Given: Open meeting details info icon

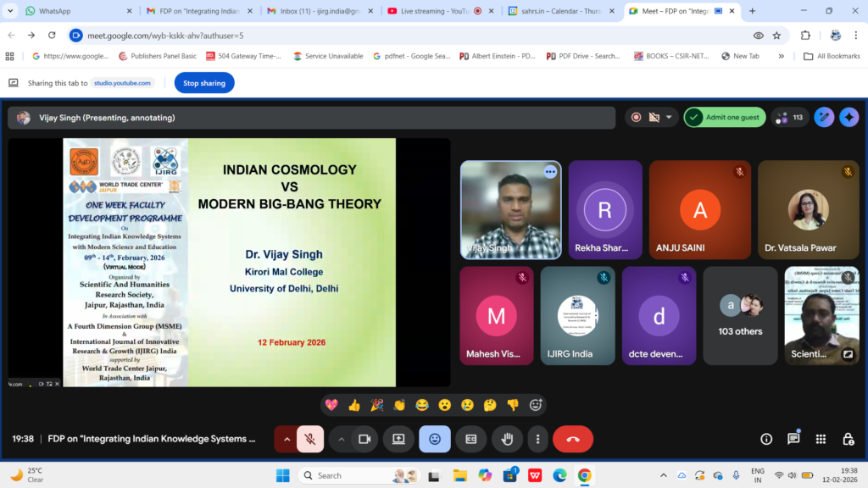Looking at the screenshot, I should pyautogui.click(x=766, y=439).
